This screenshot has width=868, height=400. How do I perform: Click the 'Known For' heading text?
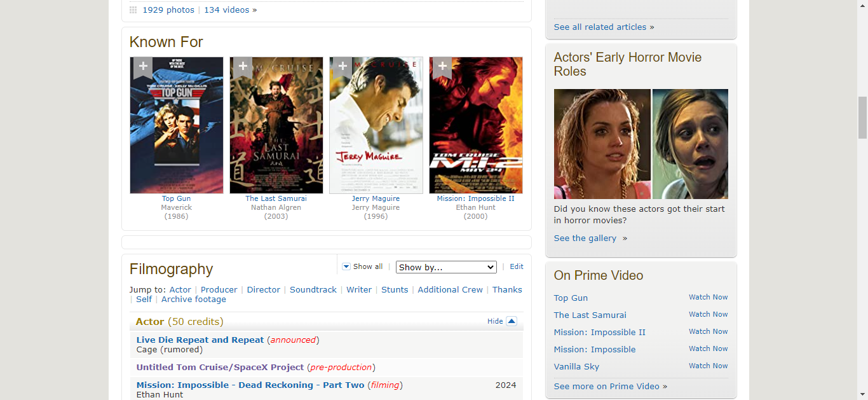(x=166, y=42)
